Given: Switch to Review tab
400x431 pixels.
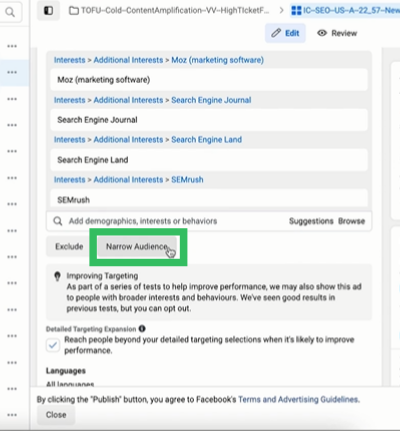Looking at the screenshot, I should (337, 33).
